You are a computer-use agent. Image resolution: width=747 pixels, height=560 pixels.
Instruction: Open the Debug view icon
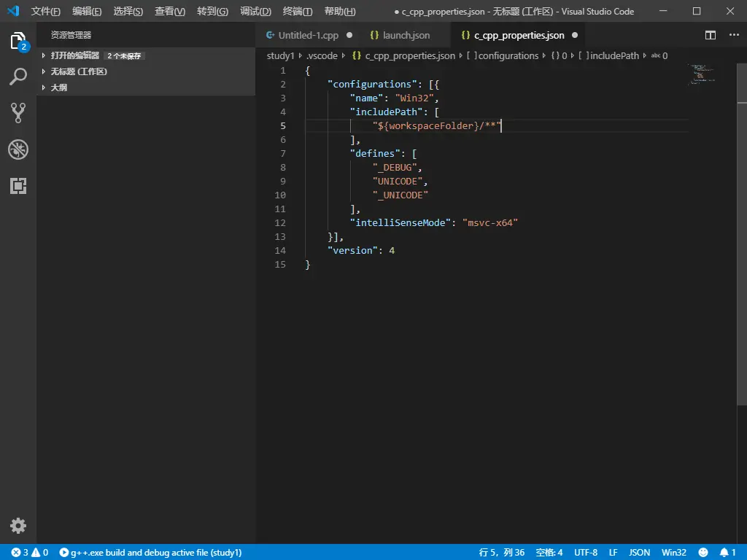click(18, 149)
